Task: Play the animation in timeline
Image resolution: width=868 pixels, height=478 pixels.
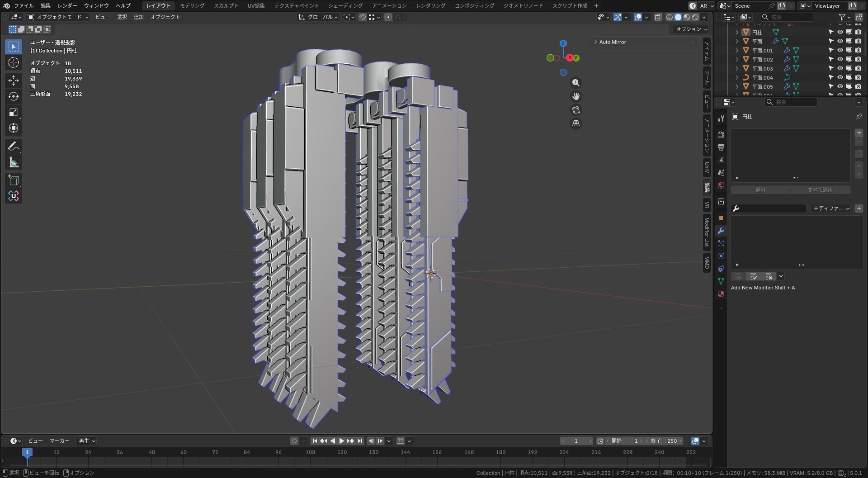Action: tap(342, 441)
